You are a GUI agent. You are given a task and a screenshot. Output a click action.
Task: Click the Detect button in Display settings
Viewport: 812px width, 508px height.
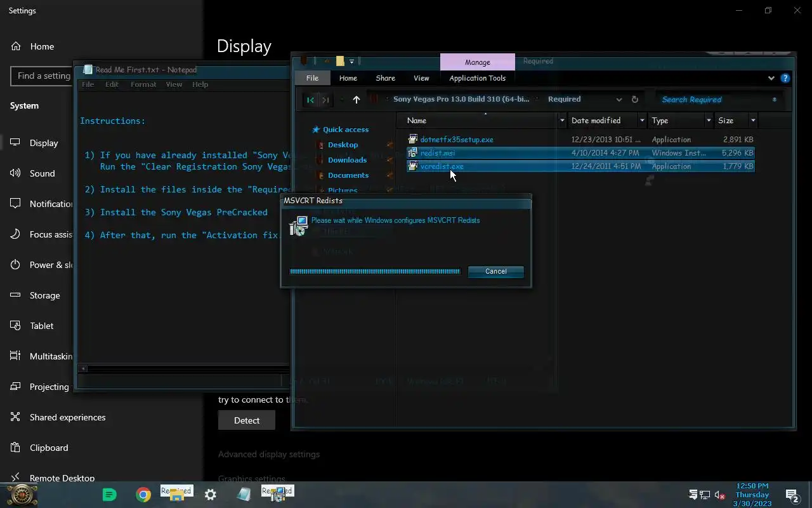(x=247, y=420)
